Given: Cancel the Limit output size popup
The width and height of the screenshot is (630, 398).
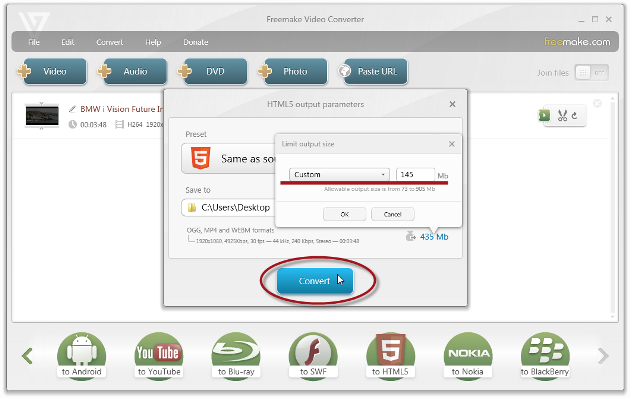Looking at the screenshot, I should pyautogui.click(x=393, y=214).
